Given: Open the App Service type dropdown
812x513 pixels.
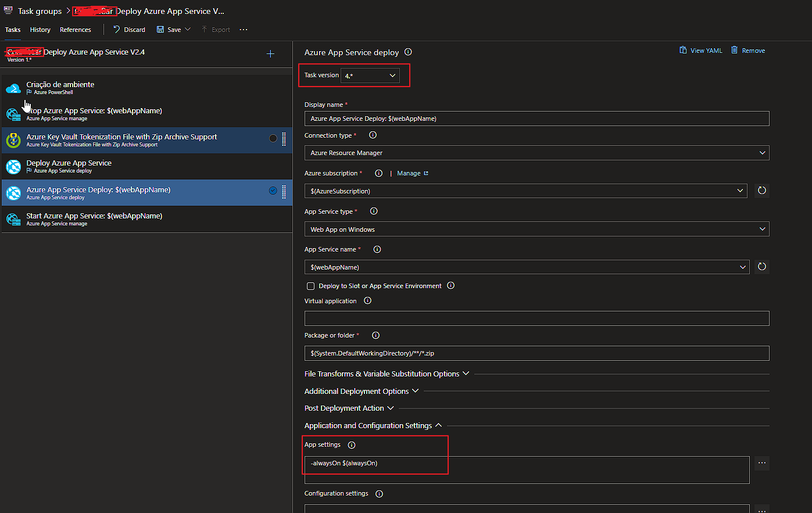Looking at the screenshot, I should 535,228.
